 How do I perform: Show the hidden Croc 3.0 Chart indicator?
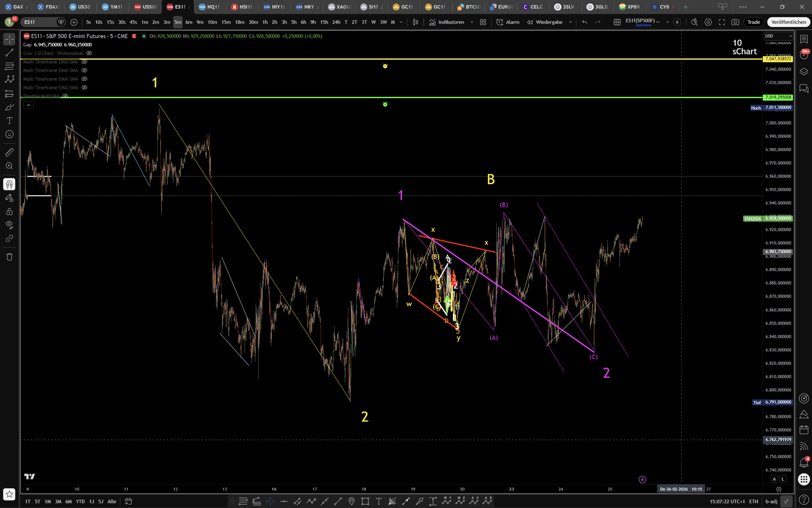(x=89, y=53)
